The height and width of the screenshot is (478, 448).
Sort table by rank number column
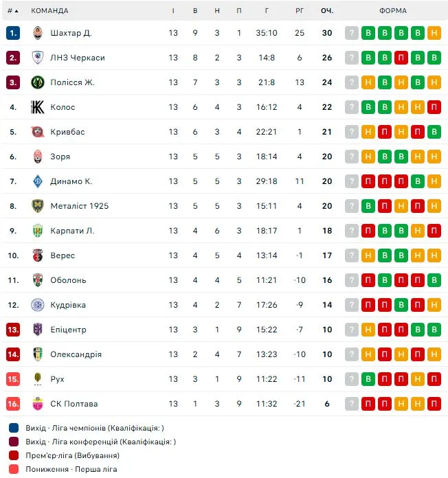coord(12,11)
